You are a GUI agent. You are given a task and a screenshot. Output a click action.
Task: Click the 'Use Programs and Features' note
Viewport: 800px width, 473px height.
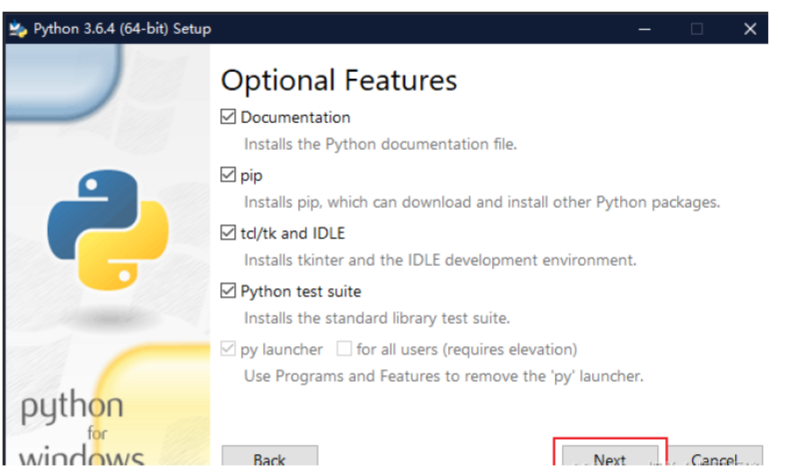443,377
